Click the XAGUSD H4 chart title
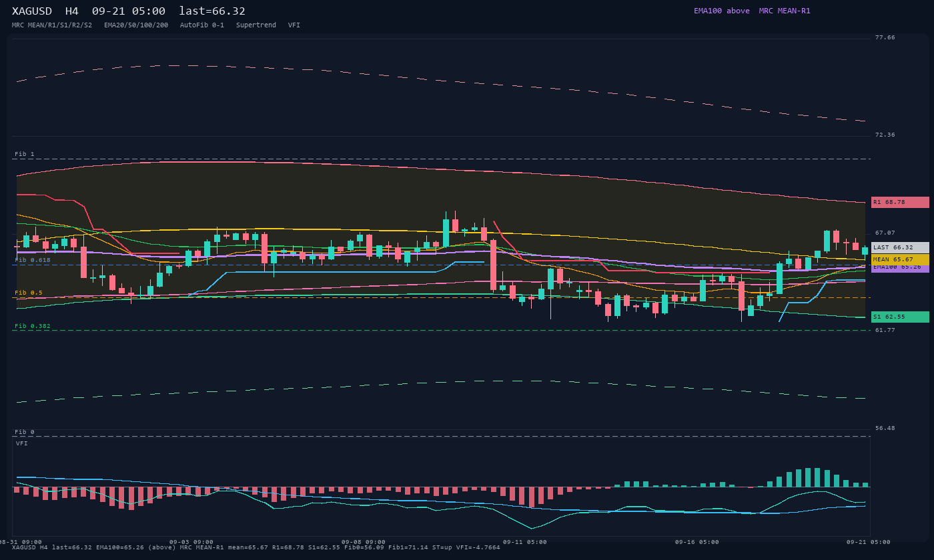934x560 pixels. (x=129, y=11)
